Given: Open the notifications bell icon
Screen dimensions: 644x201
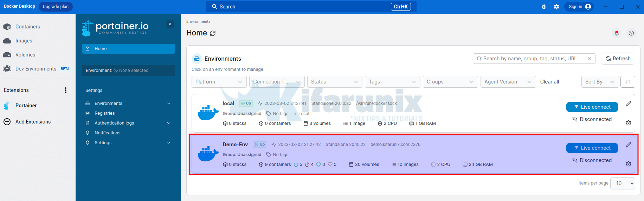Looking at the screenshot, I should pyautogui.click(x=617, y=33).
